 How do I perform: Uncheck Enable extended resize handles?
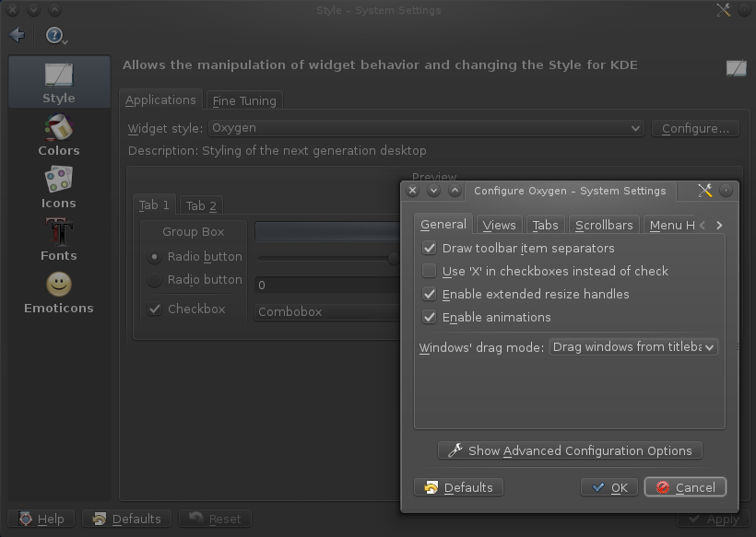[430, 295]
